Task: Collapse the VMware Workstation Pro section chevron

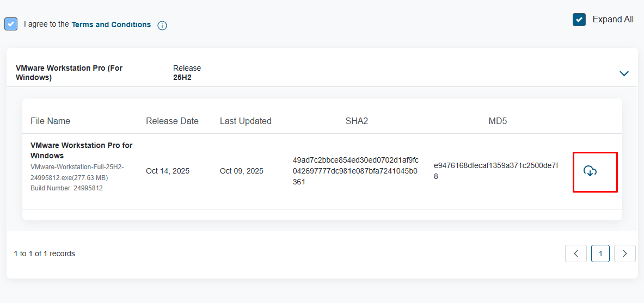Action: pyautogui.click(x=624, y=73)
